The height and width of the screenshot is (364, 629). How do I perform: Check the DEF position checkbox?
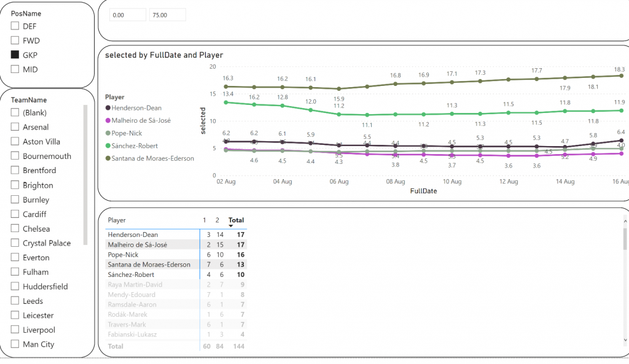pos(15,26)
